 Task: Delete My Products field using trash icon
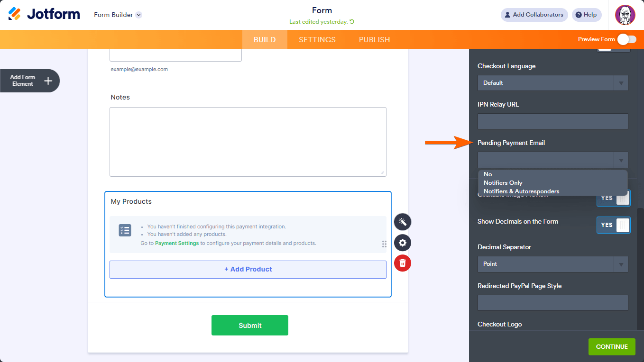pyautogui.click(x=402, y=263)
